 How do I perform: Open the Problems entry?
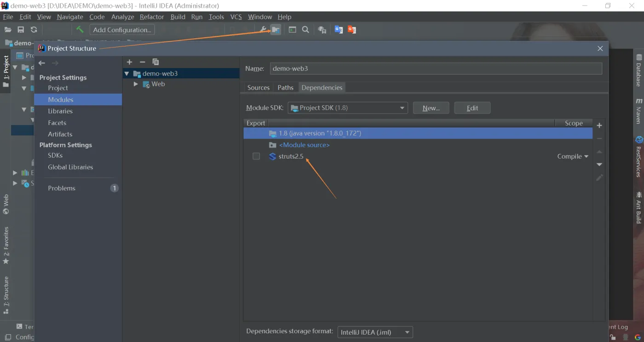click(x=62, y=188)
